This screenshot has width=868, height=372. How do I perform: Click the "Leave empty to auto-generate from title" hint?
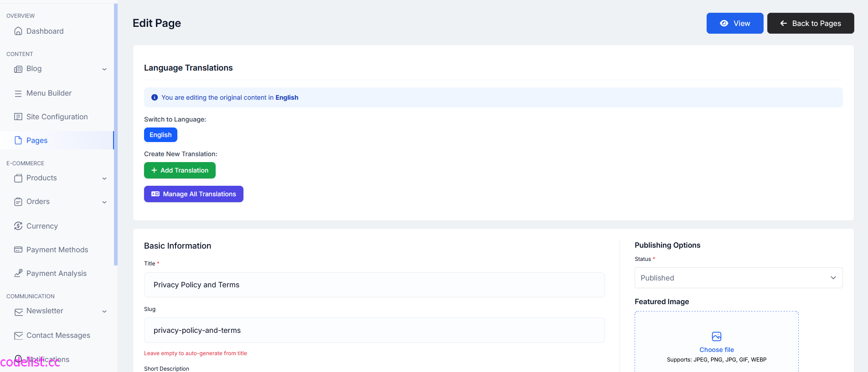click(x=196, y=353)
